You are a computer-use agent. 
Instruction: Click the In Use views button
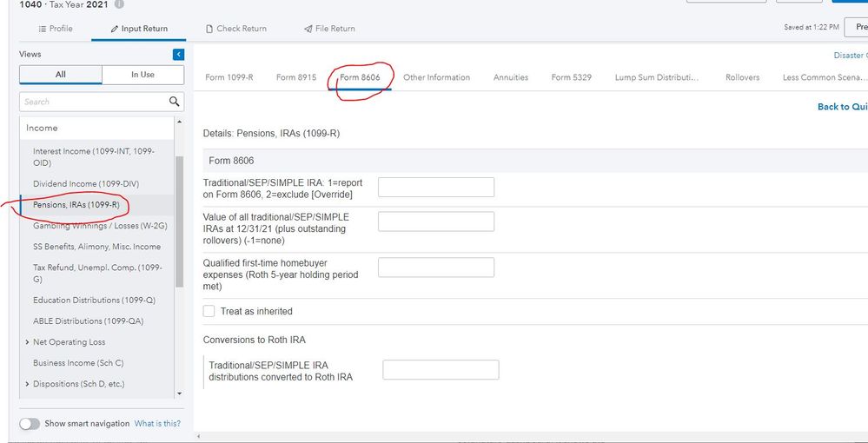142,75
